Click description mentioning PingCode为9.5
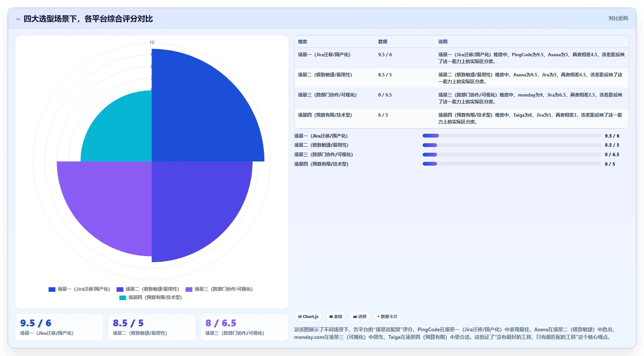This screenshot has height=356, width=644. point(532,58)
